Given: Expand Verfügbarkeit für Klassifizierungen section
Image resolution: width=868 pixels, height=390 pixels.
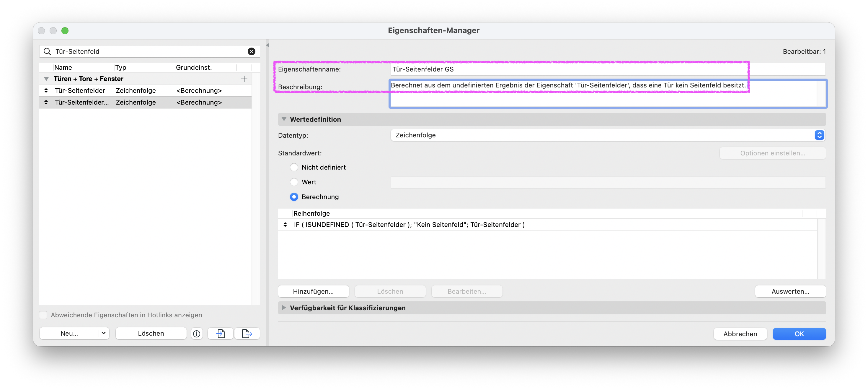Looking at the screenshot, I should pos(284,308).
